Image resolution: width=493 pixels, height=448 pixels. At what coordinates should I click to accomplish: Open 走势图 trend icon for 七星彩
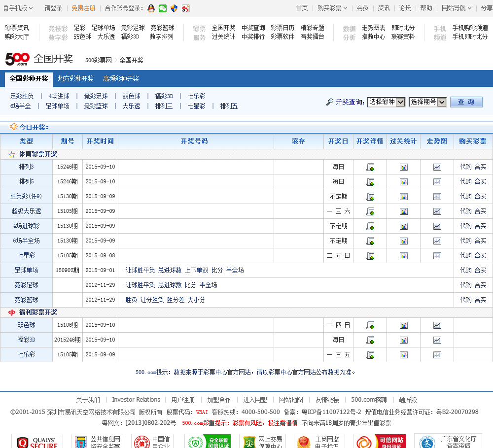point(437,256)
